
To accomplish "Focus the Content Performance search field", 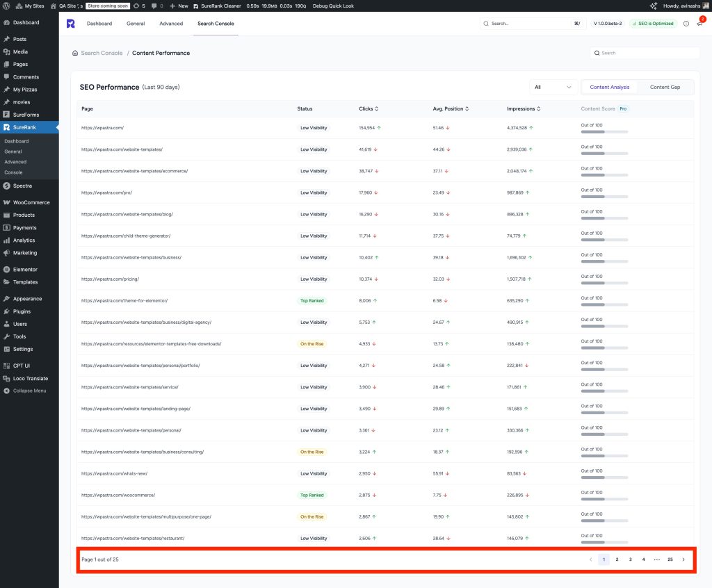I will point(645,53).
